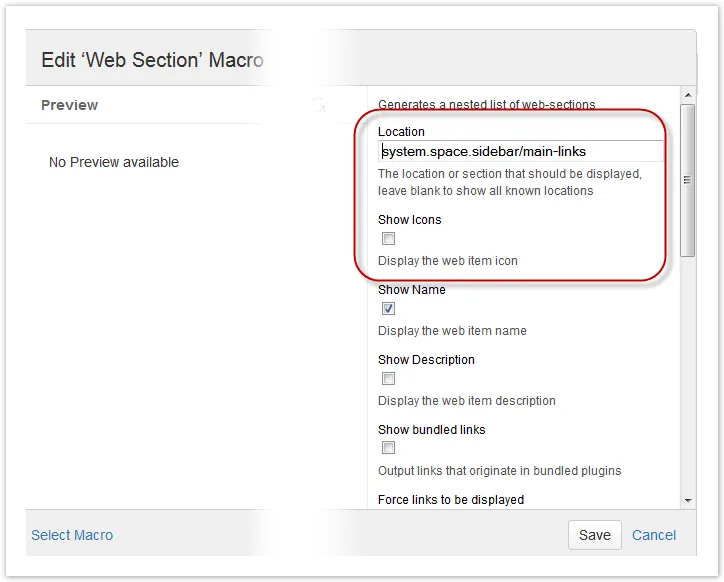The image size is (724, 582).
Task: Click the scrollbar up arrow
Action: pyautogui.click(x=688, y=95)
